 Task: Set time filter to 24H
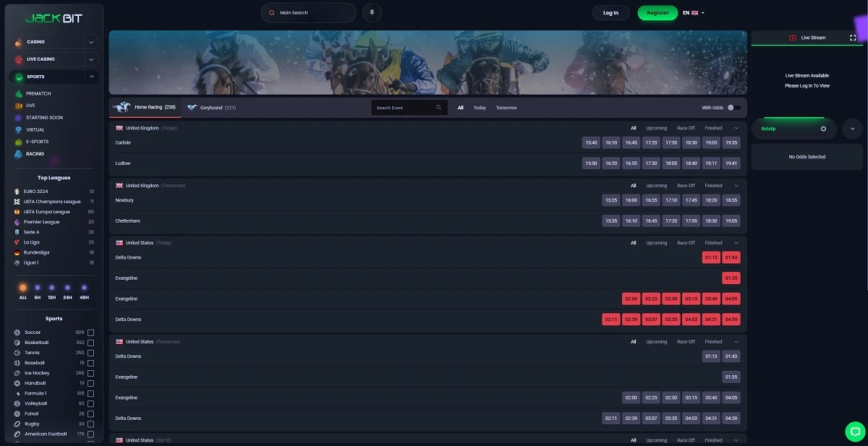click(67, 292)
